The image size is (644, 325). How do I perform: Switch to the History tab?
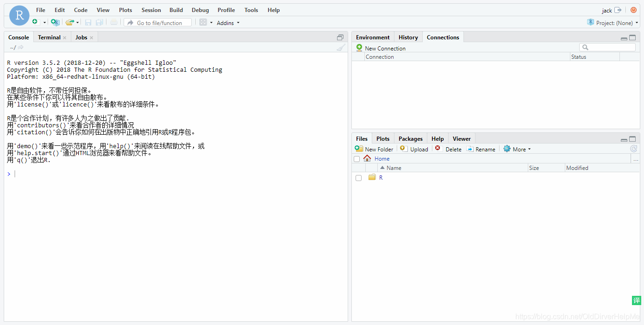pos(408,37)
